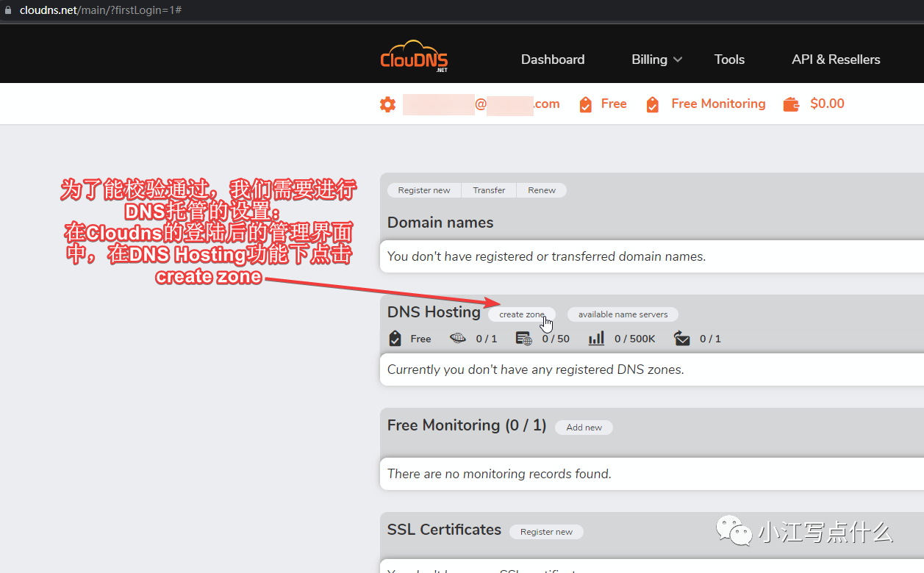The height and width of the screenshot is (573, 924).
Task: Click the Free Monitoring badge icon
Action: [652, 104]
